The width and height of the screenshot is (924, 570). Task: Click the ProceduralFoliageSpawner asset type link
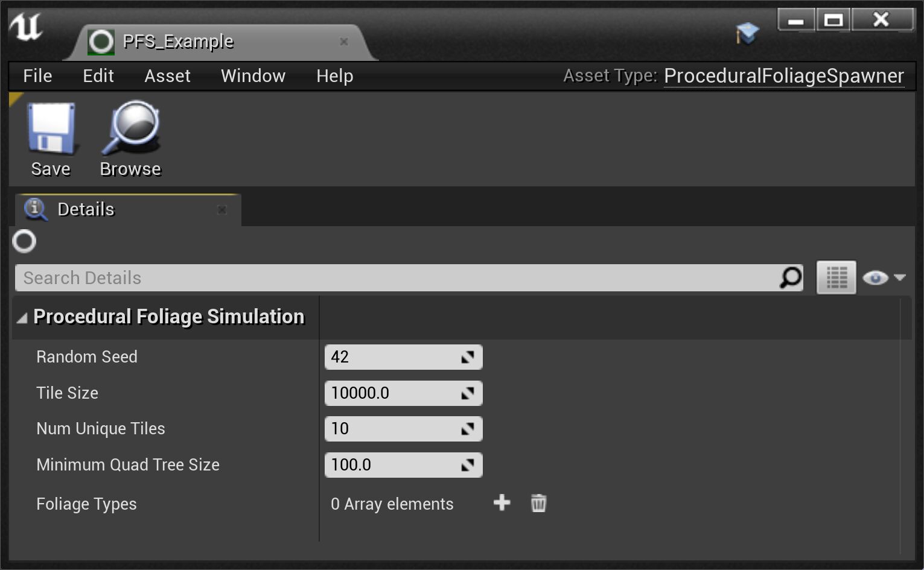[x=783, y=76]
